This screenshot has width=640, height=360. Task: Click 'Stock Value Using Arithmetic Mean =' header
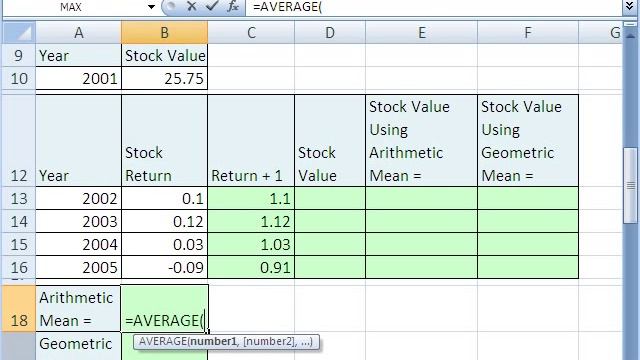coord(422,141)
